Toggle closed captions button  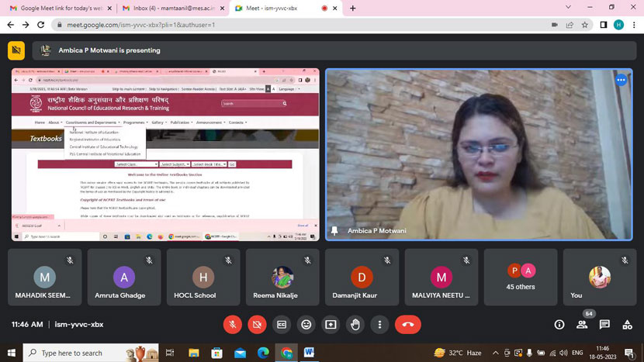[282, 325]
